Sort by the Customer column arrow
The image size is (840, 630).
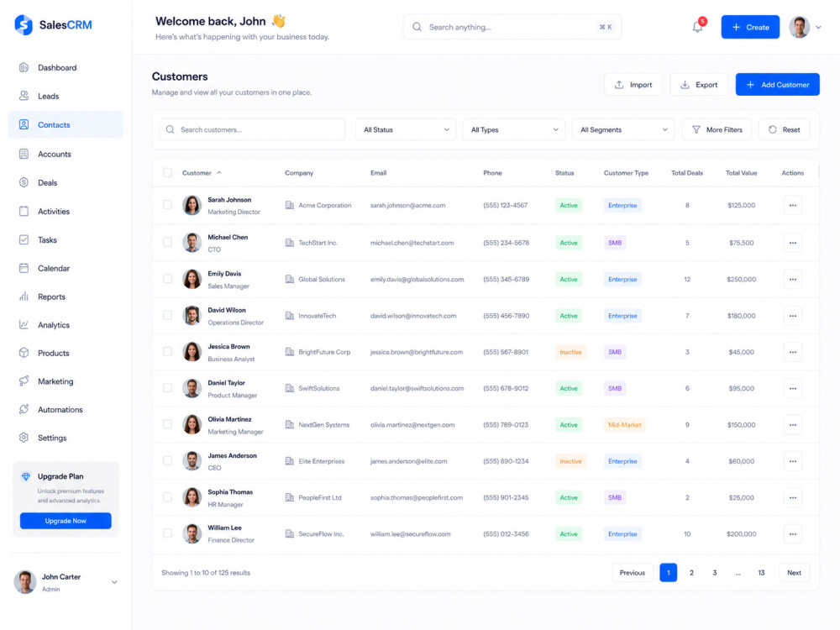click(x=219, y=172)
